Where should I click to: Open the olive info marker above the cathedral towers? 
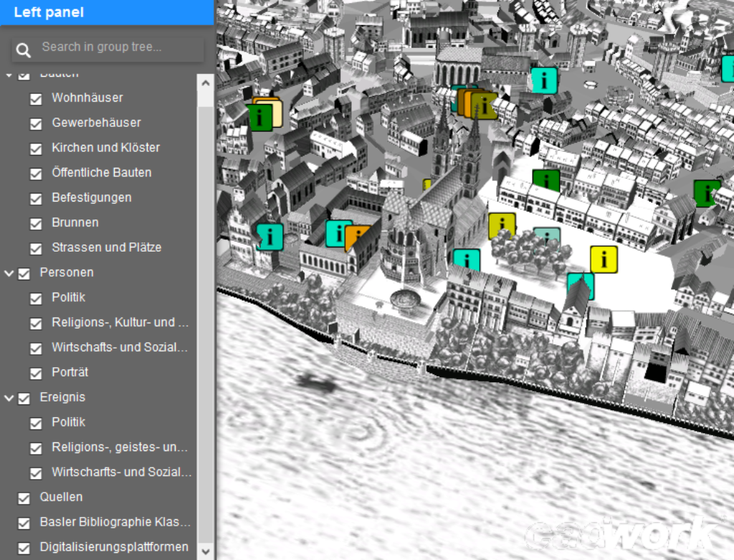click(485, 105)
